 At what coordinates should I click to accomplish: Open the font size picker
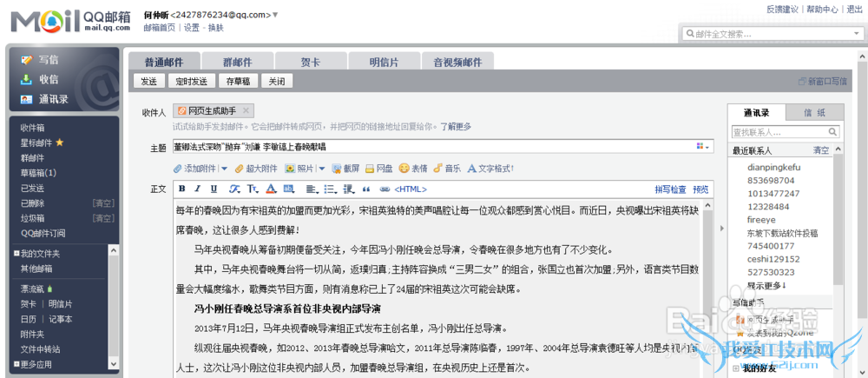tap(253, 189)
